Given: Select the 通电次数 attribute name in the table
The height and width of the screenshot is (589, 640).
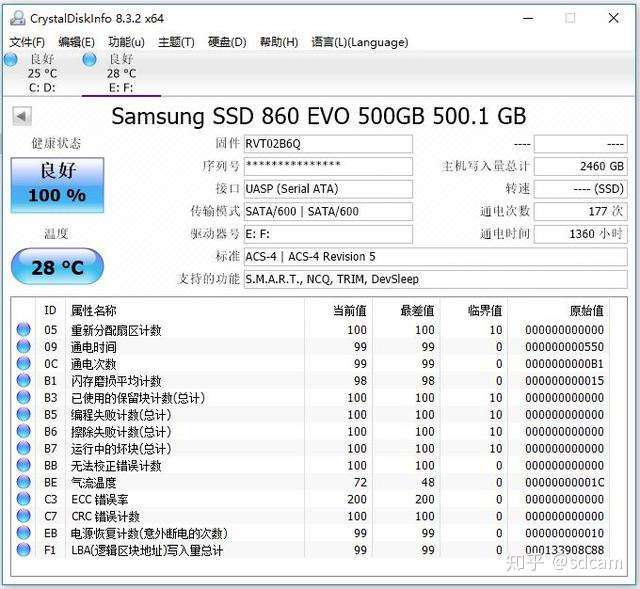Looking at the screenshot, I should coord(93,364).
